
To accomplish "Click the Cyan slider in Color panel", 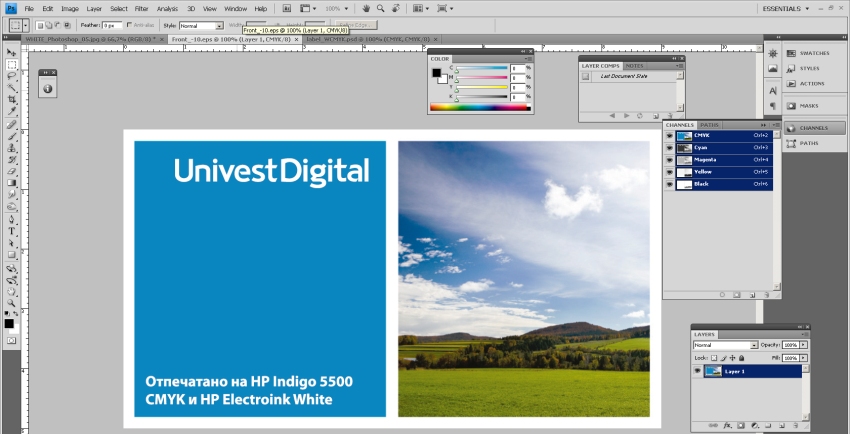I will (481, 68).
